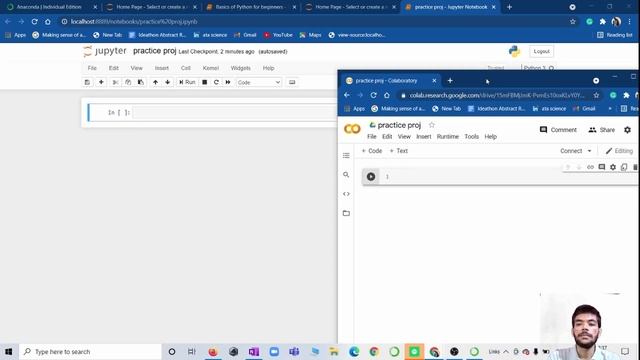Open Microsoft Teams from the taskbar

294,351
